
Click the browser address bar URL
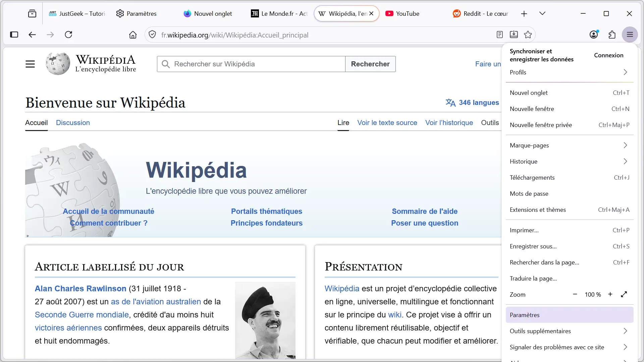coord(235,35)
